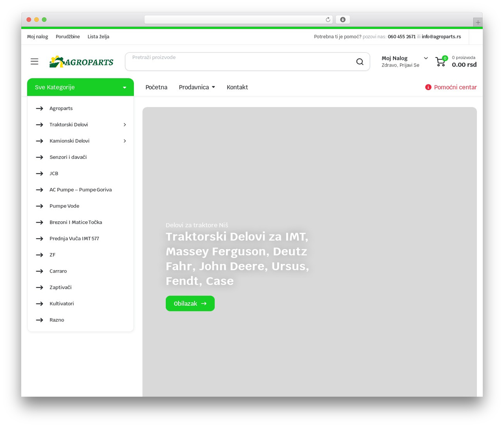Open the shopping cart icon
504x427 pixels.
pos(441,61)
